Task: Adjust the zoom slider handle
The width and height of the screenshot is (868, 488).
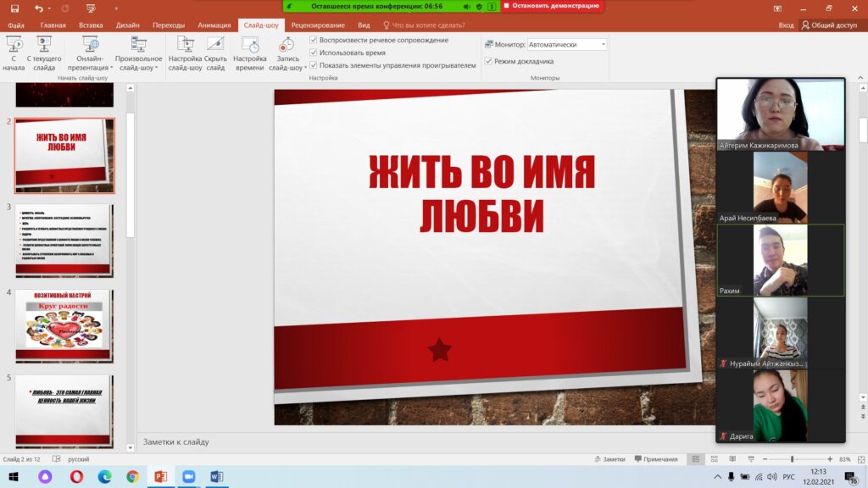Action: pos(793,459)
